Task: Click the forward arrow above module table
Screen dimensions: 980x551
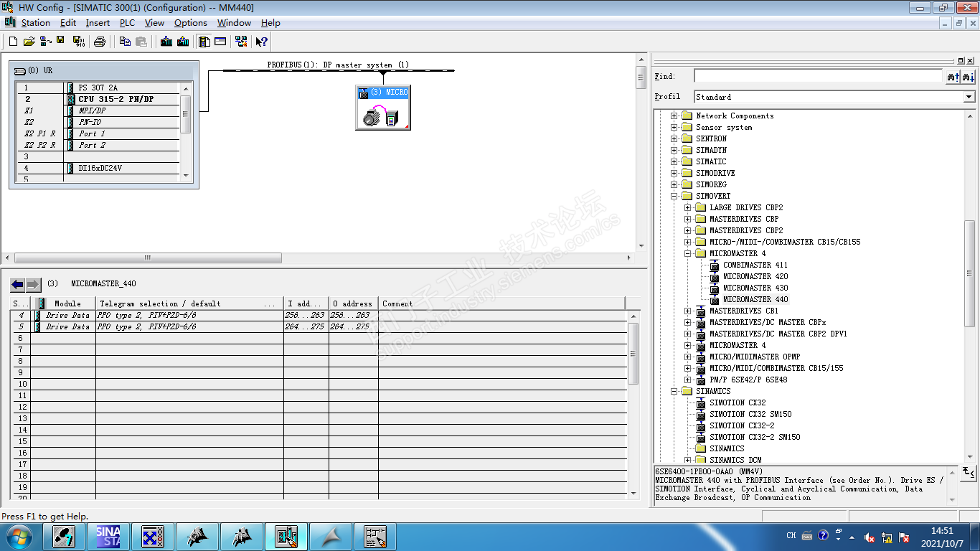Action: pyautogui.click(x=33, y=284)
